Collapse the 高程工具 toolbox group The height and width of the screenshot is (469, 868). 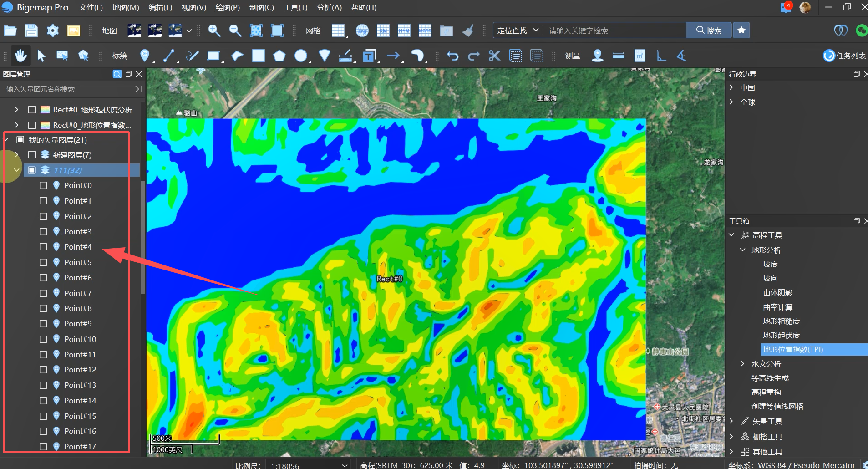click(x=731, y=235)
